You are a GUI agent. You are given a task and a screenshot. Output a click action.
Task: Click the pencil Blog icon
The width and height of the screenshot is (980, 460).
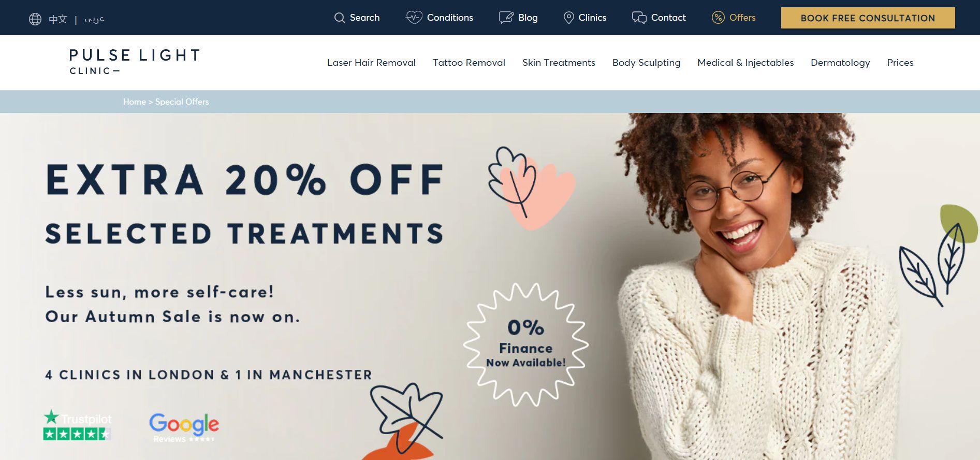(506, 18)
